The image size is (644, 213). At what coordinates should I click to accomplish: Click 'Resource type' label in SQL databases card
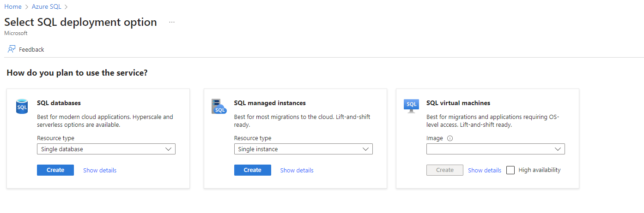coord(55,138)
